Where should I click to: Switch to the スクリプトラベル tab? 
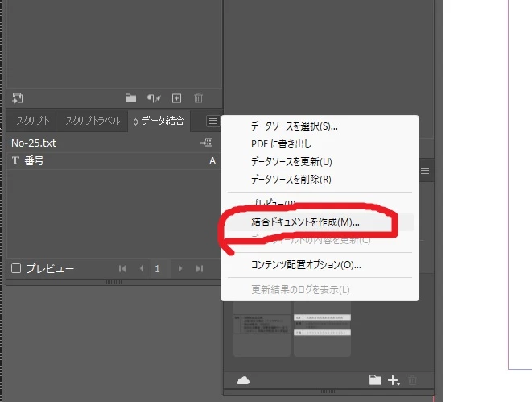[93, 121]
